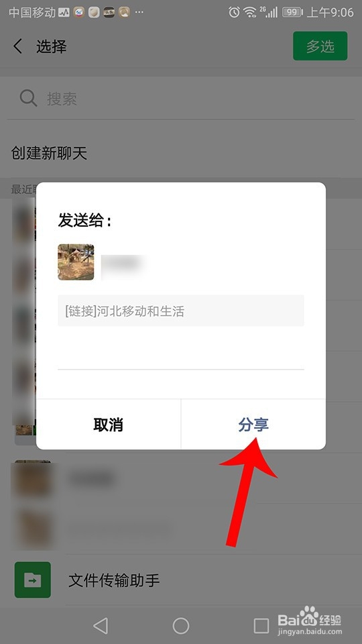Tap Android recent apps square button
The width and height of the screenshot is (362, 644).
pyautogui.click(x=261, y=626)
